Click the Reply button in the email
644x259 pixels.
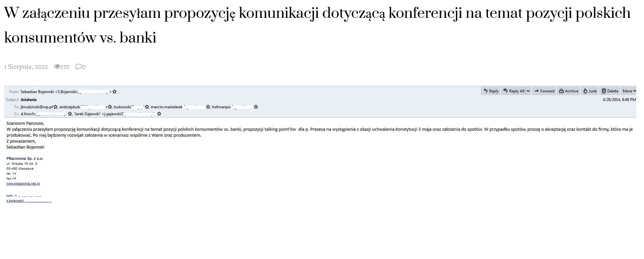click(x=491, y=91)
